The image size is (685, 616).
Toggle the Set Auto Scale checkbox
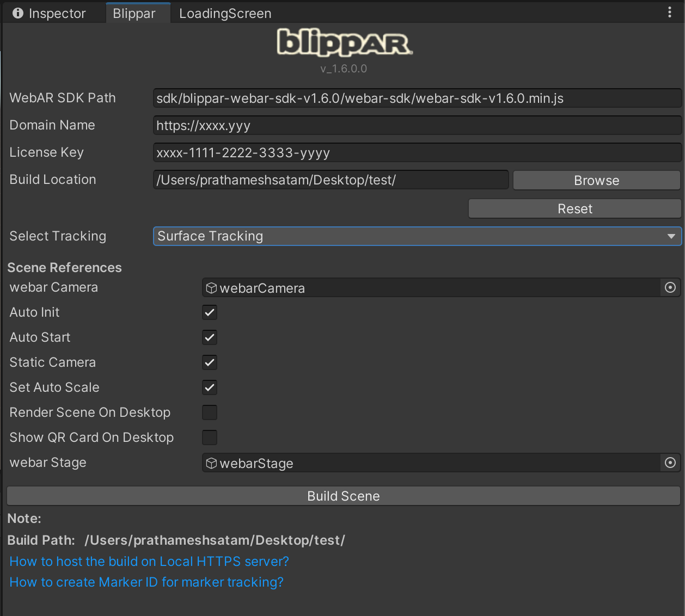[x=210, y=387]
